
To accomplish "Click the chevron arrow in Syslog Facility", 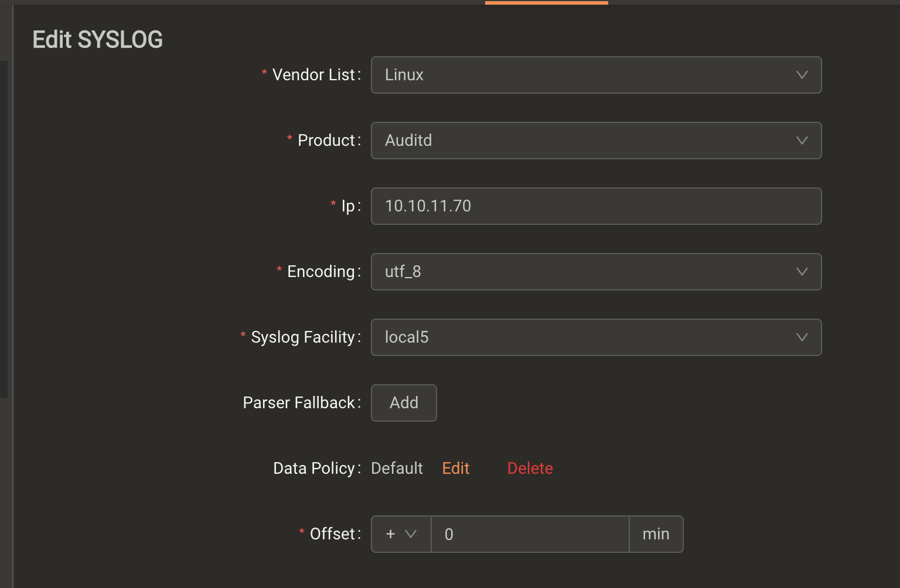I will click(x=802, y=337).
